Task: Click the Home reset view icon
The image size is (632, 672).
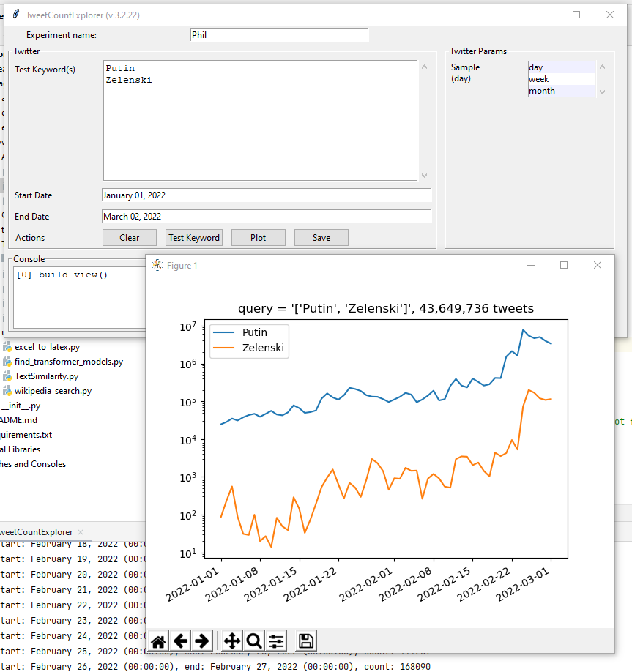Action: pyautogui.click(x=158, y=641)
